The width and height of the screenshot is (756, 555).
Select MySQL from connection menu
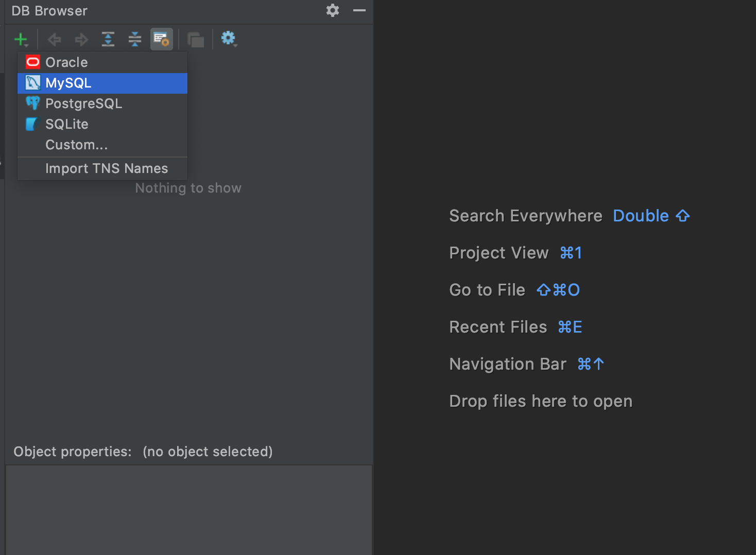click(102, 83)
